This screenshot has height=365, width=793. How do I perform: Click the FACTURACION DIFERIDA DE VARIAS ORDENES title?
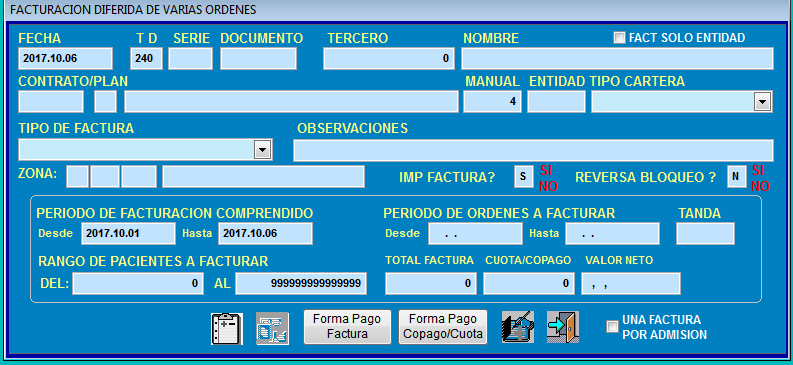(x=133, y=10)
